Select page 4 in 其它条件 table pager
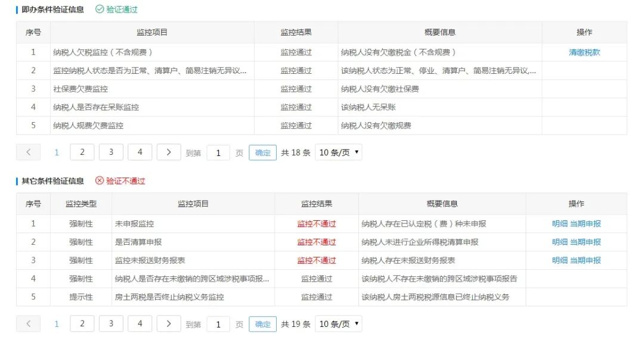This screenshot has height=343, width=644. (x=140, y=324)
